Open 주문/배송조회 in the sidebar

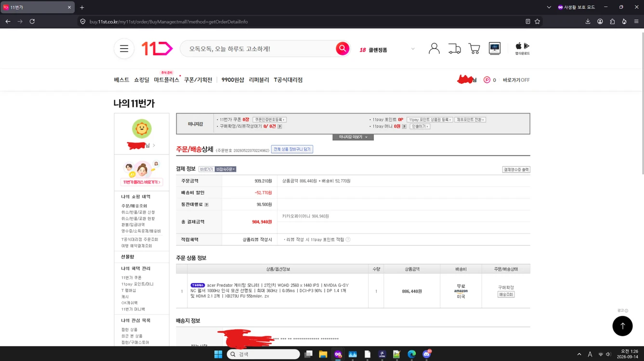(x=134, y=206)
